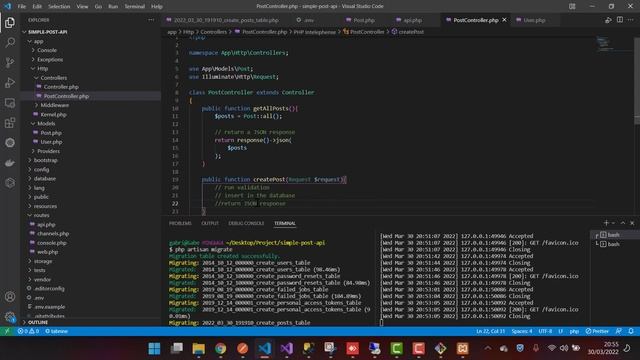Viewport: 640px width, 360px height.
Task: Open the Extensions view
Action: coord(10,123)
